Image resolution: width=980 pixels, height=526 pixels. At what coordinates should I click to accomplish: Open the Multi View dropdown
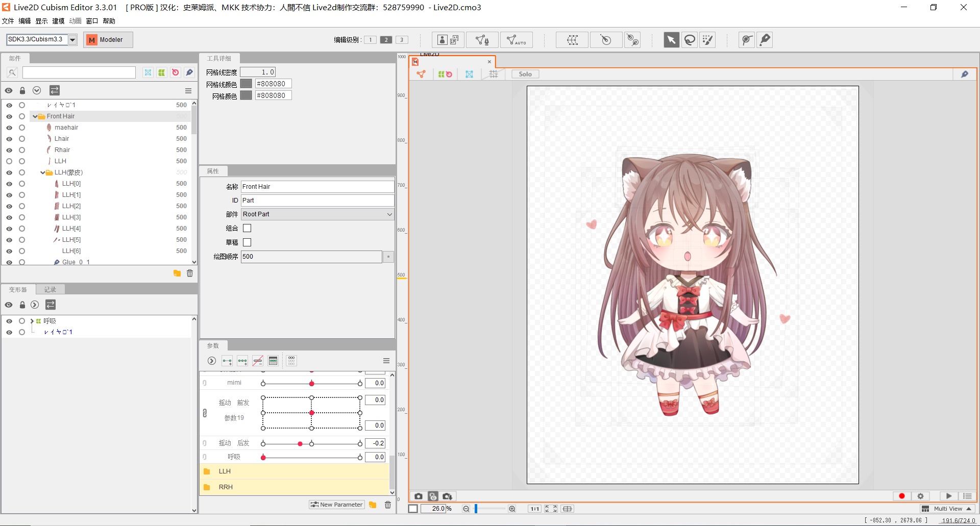pyautogui.click(x=948, y=509)
